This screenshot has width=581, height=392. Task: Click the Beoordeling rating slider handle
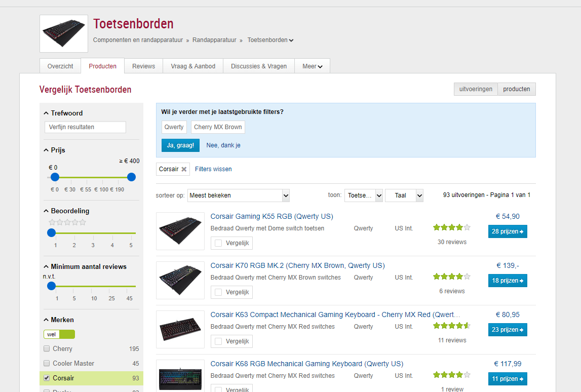click(x=52, y=232)
